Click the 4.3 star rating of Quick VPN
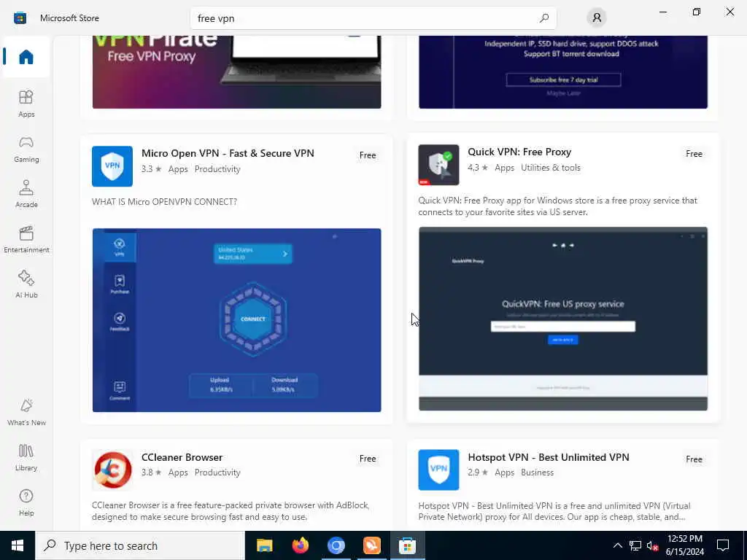Viewport: 747px width, 560px height. click(478, 168)
